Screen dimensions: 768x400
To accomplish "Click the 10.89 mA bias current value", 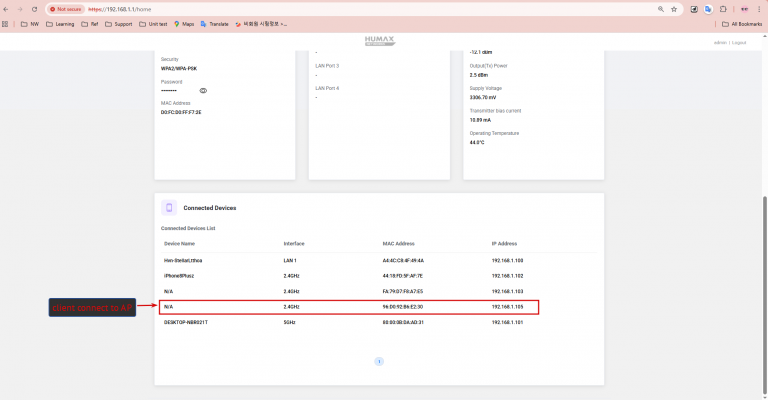I will pos(480,120).
